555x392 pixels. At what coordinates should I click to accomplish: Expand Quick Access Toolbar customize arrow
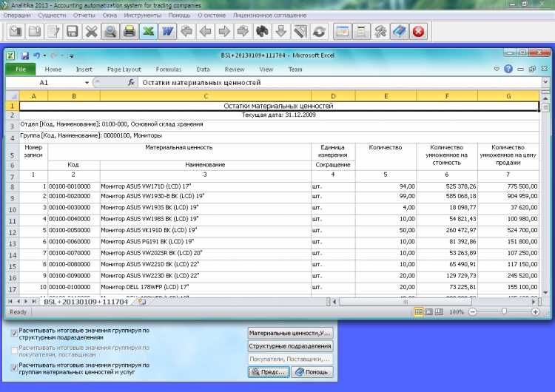(72, 55)
